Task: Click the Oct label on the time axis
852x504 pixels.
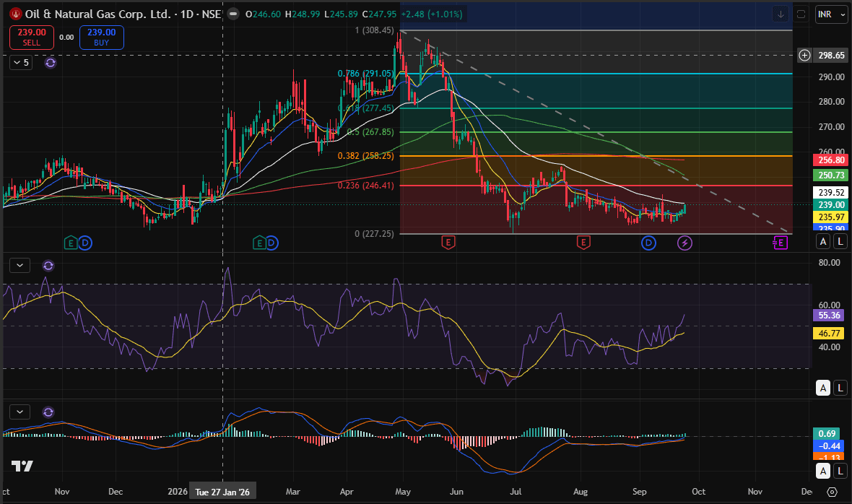Action: pos(699,492)
